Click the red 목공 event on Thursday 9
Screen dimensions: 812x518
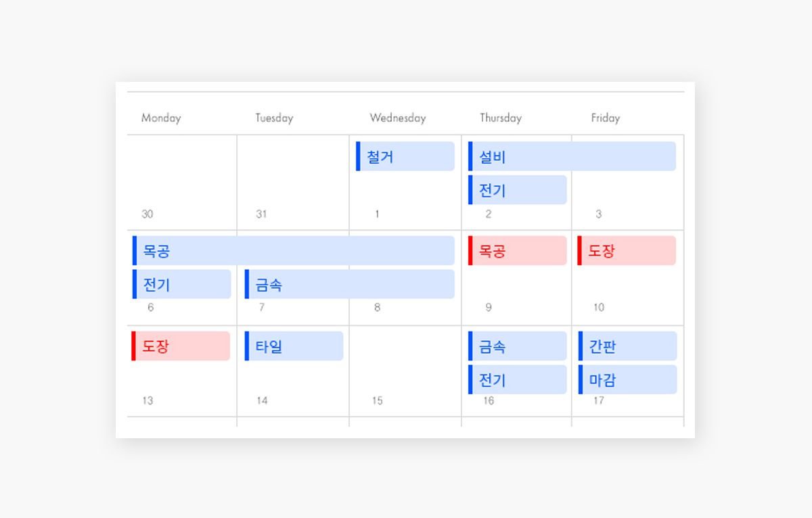(x=518, y=251)
